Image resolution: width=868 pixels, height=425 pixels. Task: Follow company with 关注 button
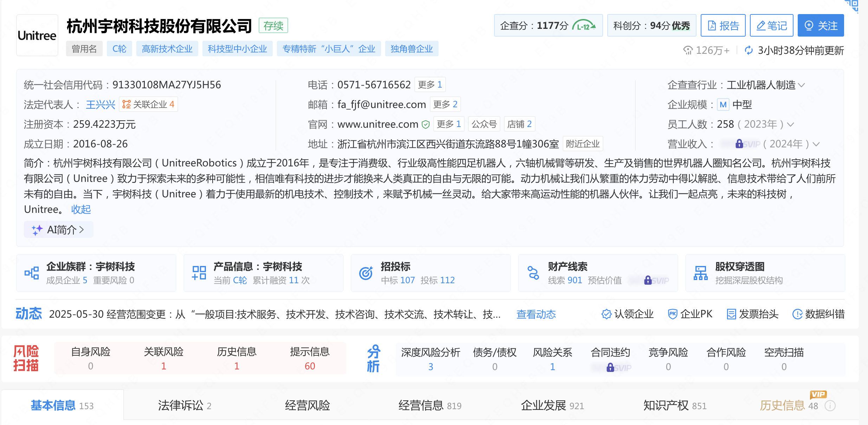(x=821, y=25)
